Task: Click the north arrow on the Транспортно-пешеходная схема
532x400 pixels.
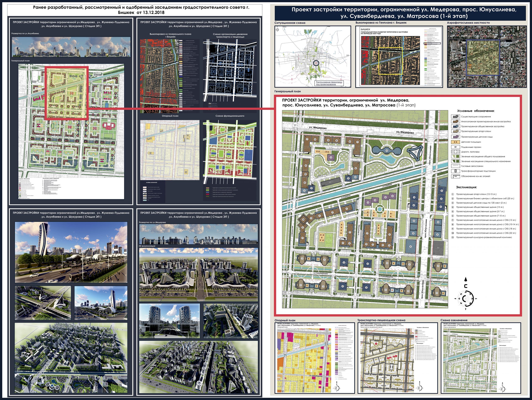Action: pyautogui.click(x=420, y=387)
